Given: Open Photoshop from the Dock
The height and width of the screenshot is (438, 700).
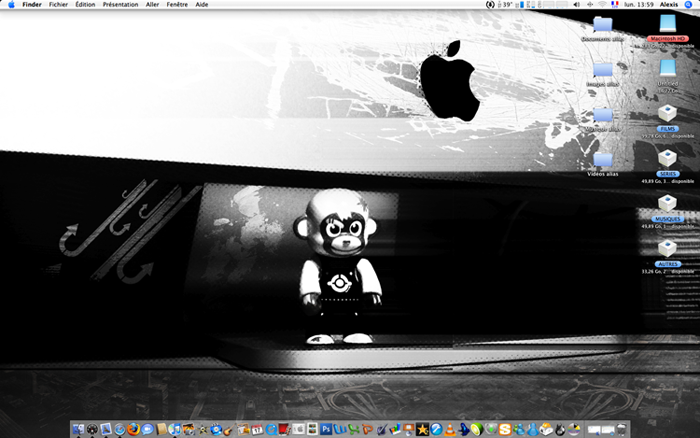Looking at the screenshot, I should (x=326, y=429).
